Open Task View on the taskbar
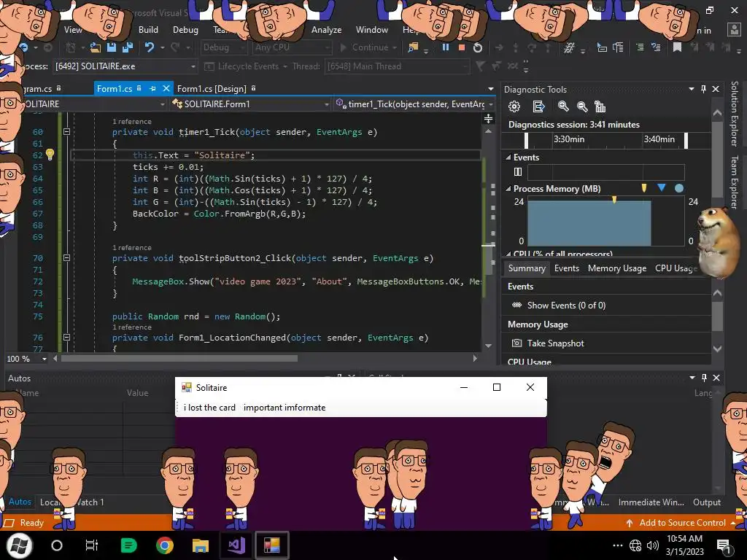Image resolution: width=747 pixels, height=560 pixels. tap(91, 545)
